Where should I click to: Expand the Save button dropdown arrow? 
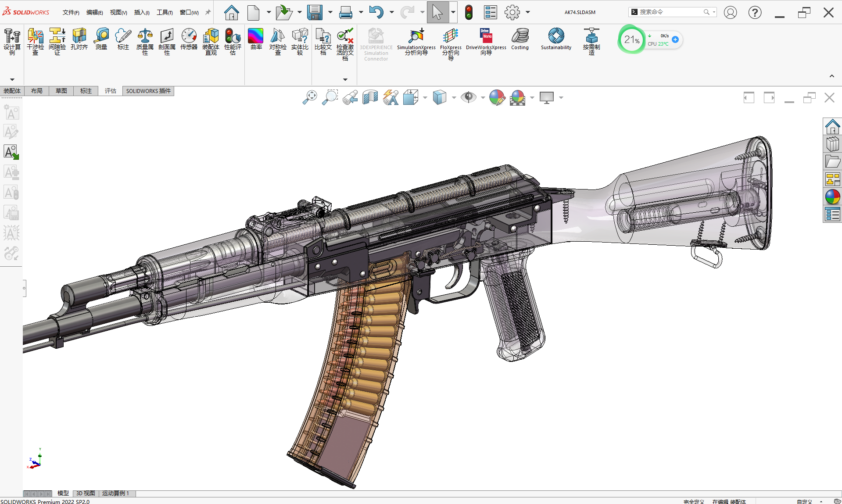[x=330, y=12]
